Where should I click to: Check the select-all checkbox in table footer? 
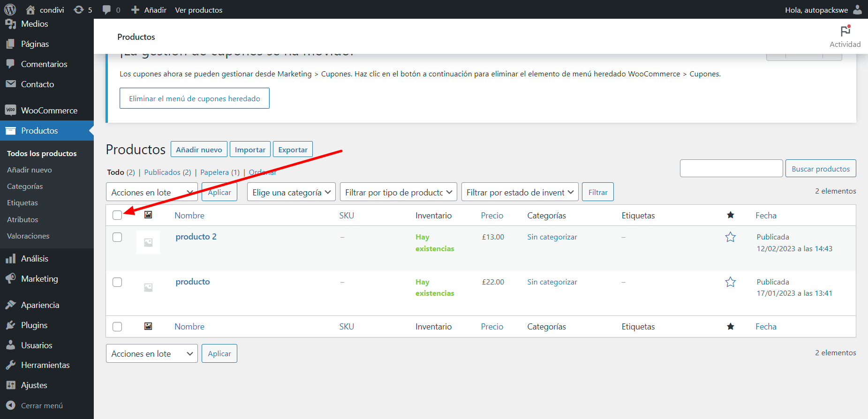click(x=117, y=327)
